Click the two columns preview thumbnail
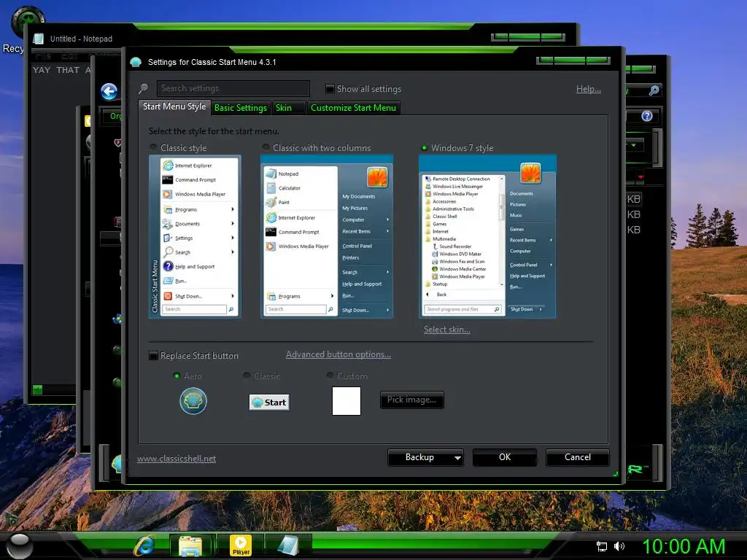 tap(327, 236)
